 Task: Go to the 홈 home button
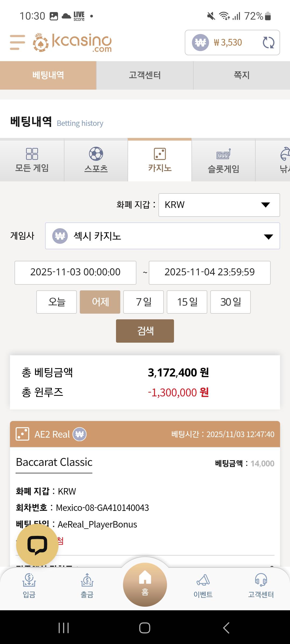(145, 585)
